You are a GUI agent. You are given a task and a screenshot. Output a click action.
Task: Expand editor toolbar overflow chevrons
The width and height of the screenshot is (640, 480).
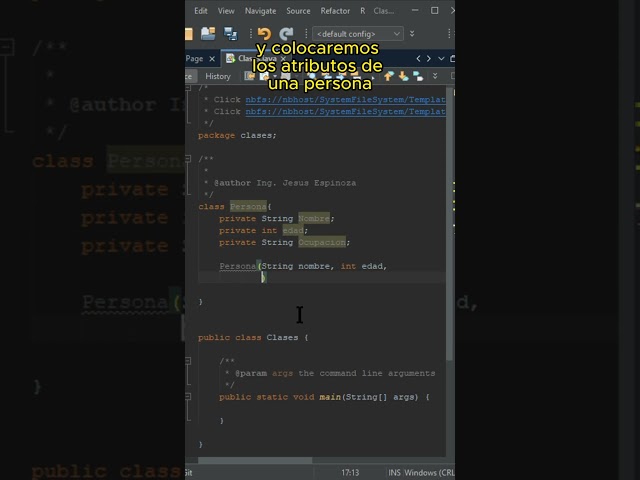coord(435,76)
